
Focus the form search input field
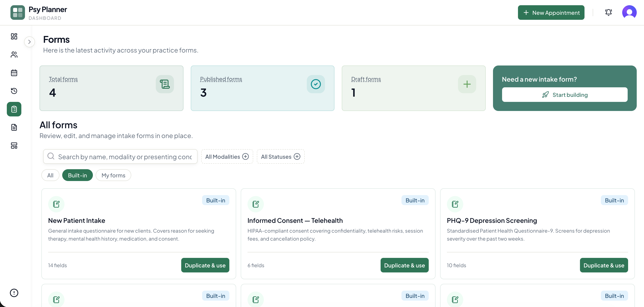click(120, 156)
